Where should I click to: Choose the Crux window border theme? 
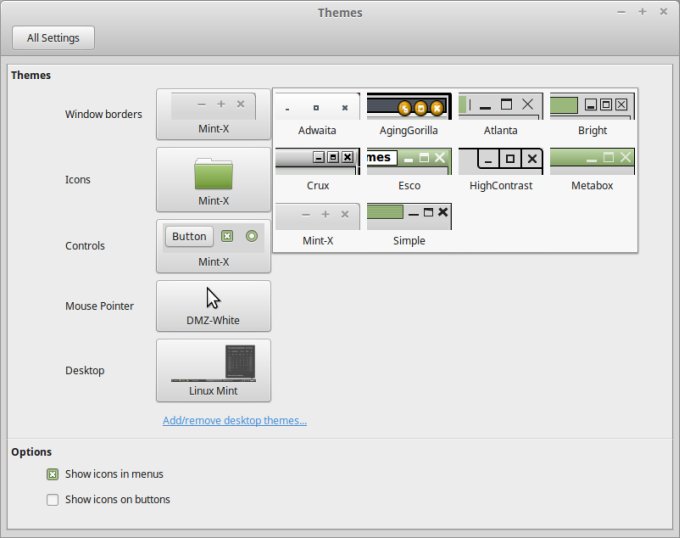click(x=317, y=171)
